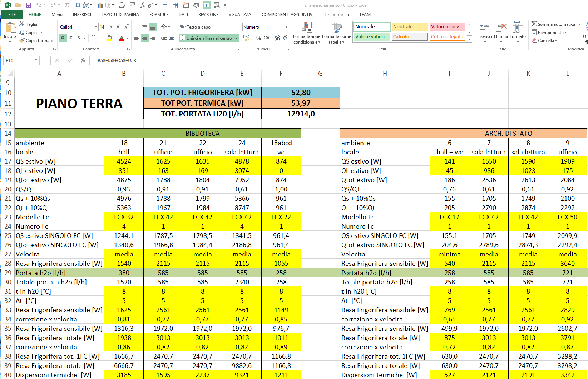Click the open folder icon in quick access
This screenshot has height=379, width=588.
click(18, 5)
